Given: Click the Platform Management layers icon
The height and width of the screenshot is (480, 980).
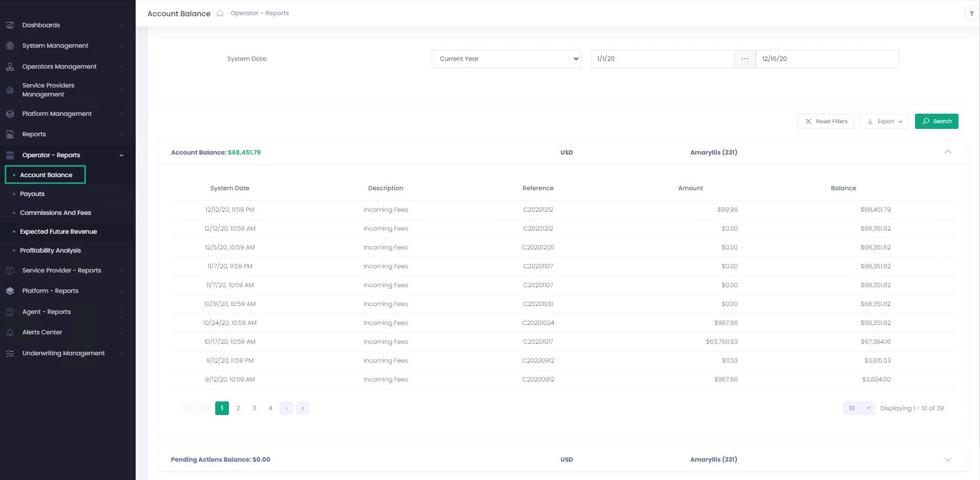Looking at the screenshot, I should click(10, 114).
